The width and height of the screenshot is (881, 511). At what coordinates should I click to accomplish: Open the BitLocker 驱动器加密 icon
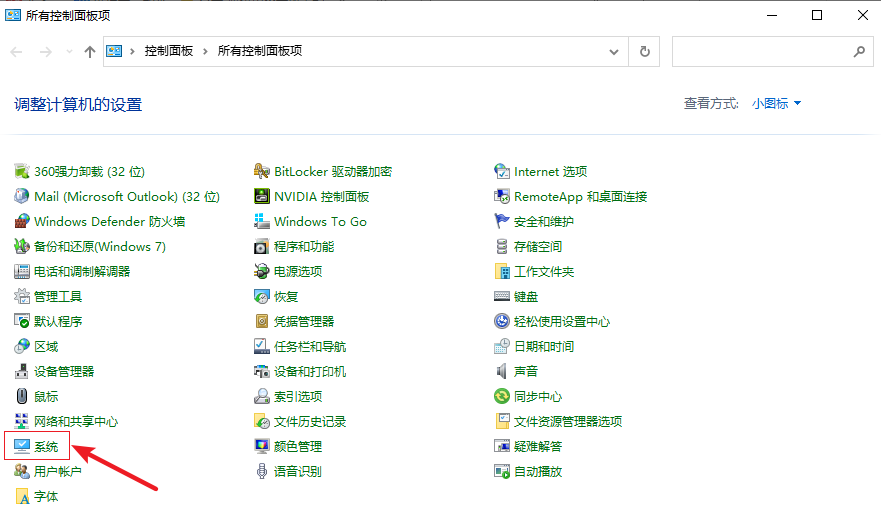[262, 172]
